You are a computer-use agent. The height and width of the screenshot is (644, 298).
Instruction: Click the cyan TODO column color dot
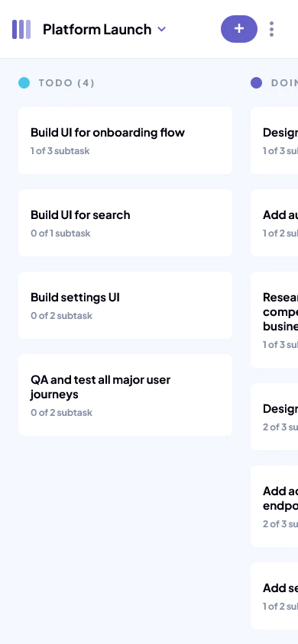[24, 83]
